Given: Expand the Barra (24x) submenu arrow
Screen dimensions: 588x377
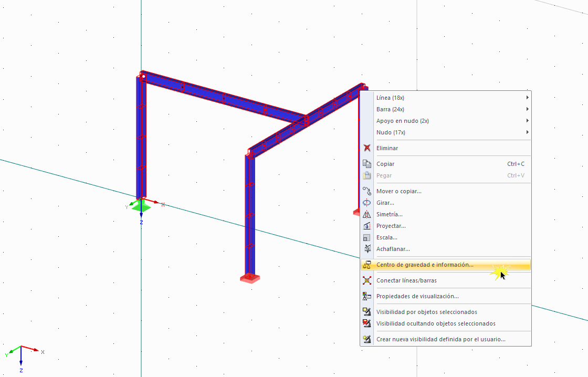Looking at the screenshot, I should [527, 109].
